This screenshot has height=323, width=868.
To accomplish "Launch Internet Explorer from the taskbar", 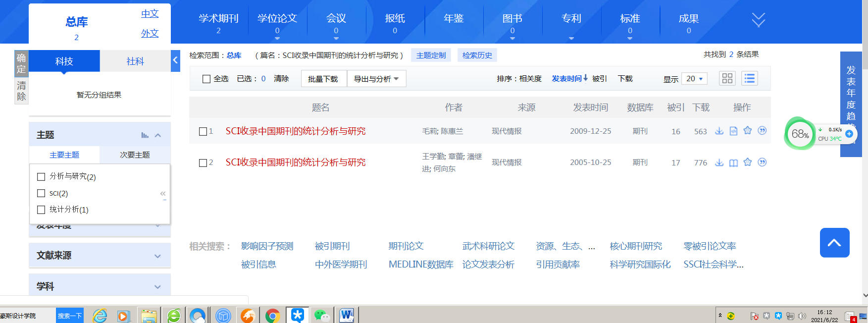I will coord(100,316).
